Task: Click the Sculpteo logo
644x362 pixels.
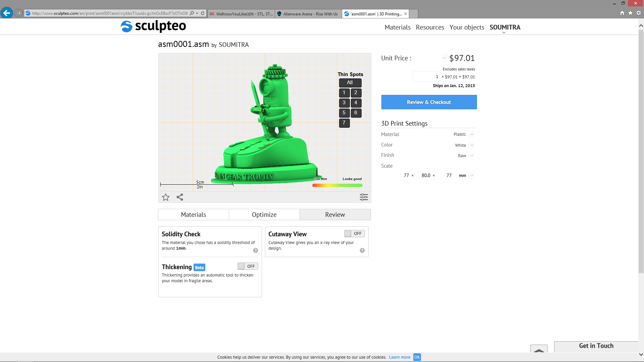Action: point(153,26)
